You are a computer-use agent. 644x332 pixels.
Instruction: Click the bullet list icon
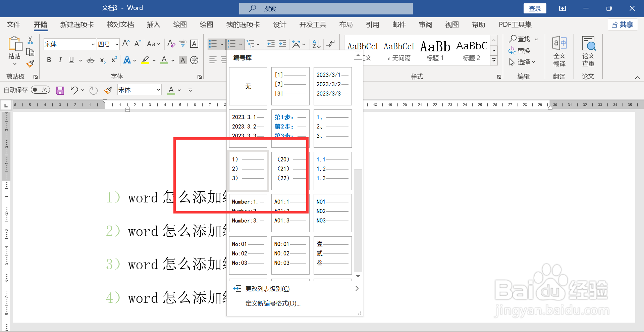(213, 44)
